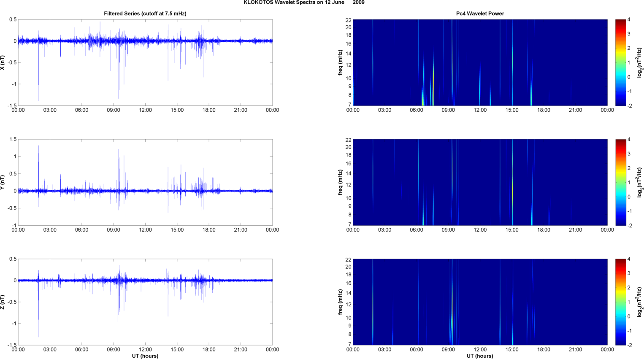This screenshot has height=359, width=644.
Task: Click the colorbar beside the top wavelet spectrum
Action: pos(620,62)
